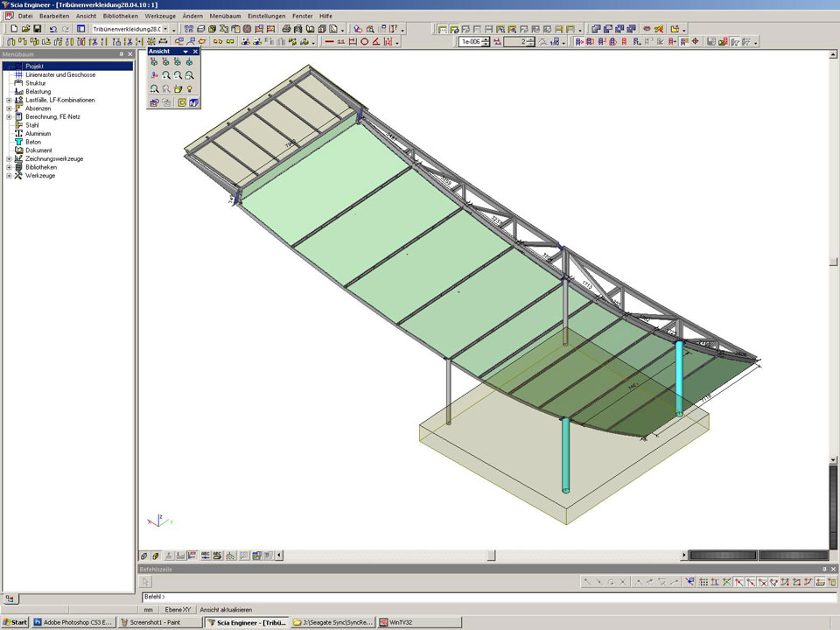Click the Save icon in the toolbar
The image size is (840, 630).
(x=38, y=29)
